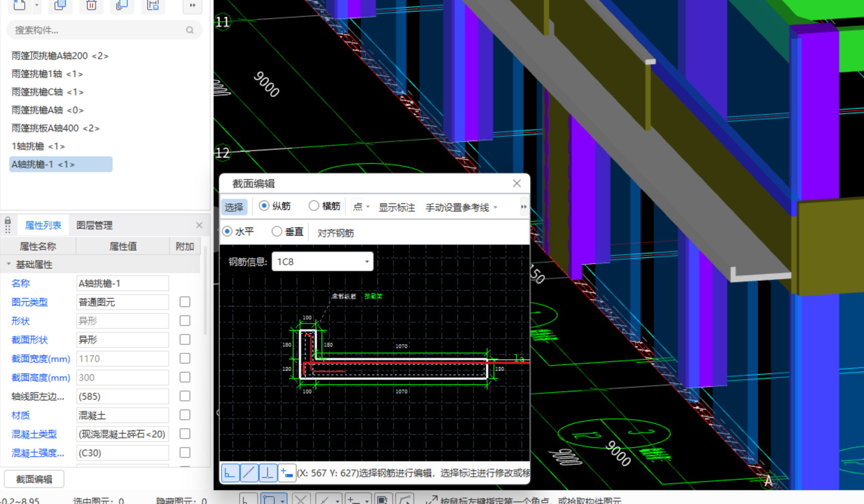Click the X cross snap icon in main status bar
The height and width of the screenshot is (504, 864).
(x=301, y=499)
